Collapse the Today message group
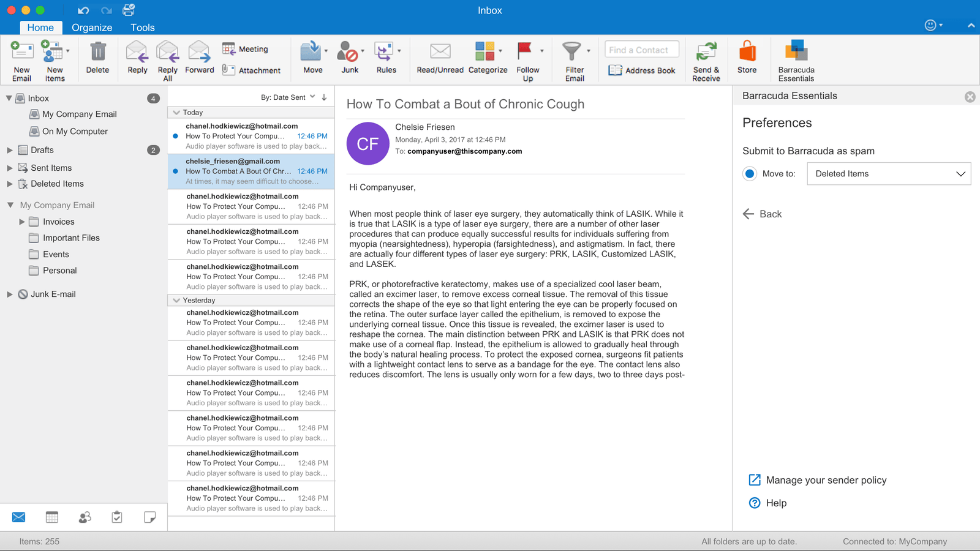 (x=176, y=113)
